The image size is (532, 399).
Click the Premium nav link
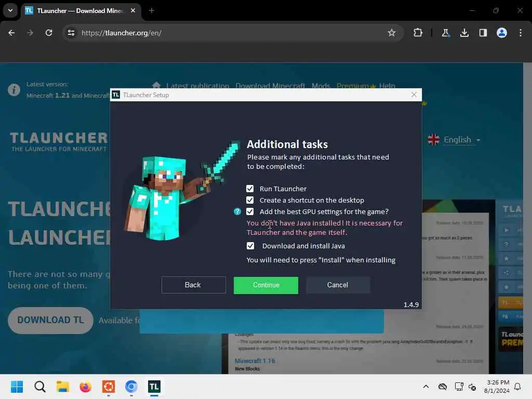coord(356,86)
